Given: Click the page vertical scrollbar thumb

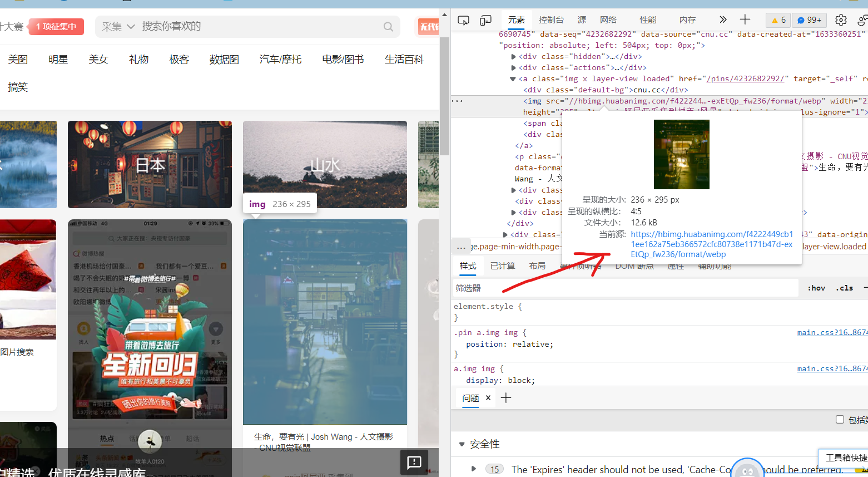Looking at the screenshot, I should (444, 96).
